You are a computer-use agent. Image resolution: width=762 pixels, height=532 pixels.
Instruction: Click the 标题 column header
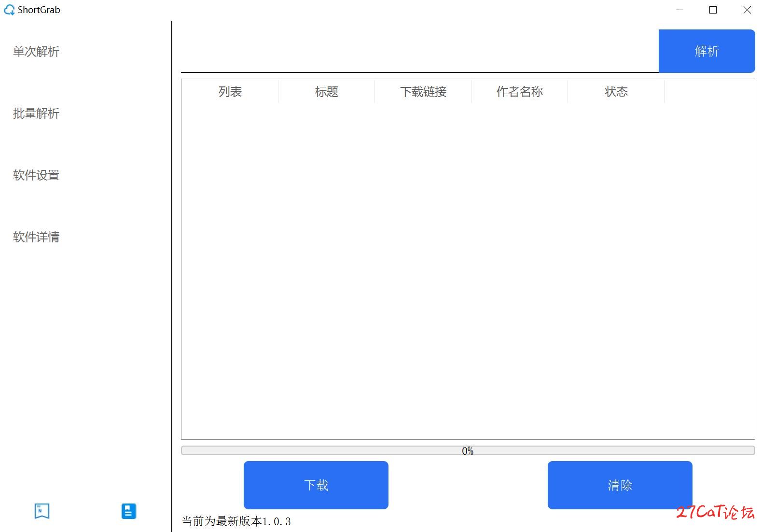pyautogui.click(x=327, y=92)
